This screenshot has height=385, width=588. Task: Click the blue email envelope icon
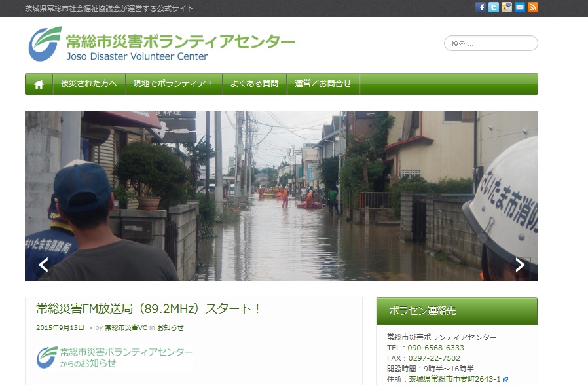click(520, 7)
